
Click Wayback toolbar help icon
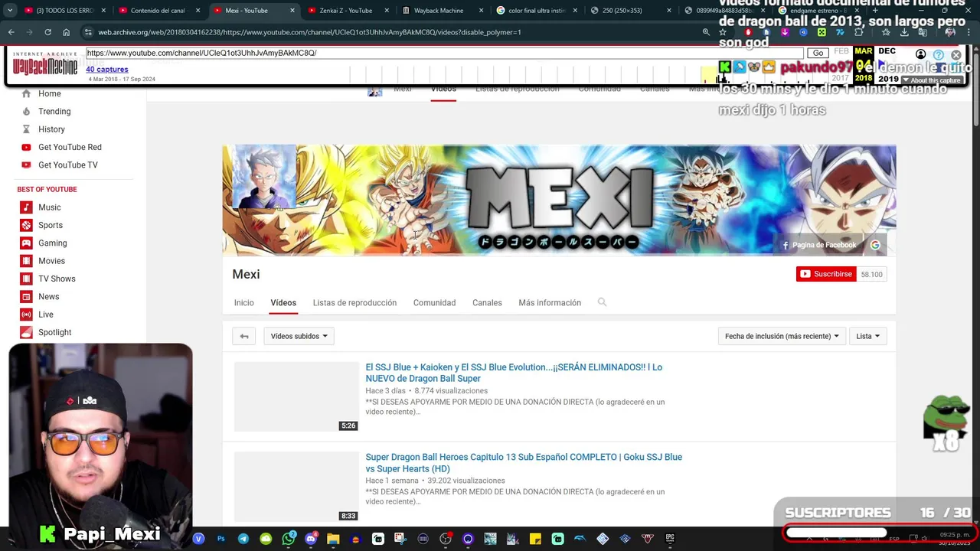939,55
